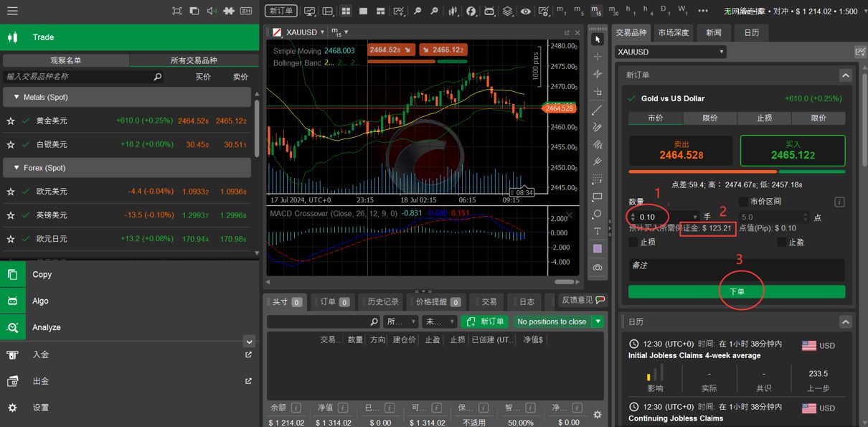The height and width of the screenshot is (427, 868).
Task: Click the camera screenshot icon
Action: click(598, 267)
